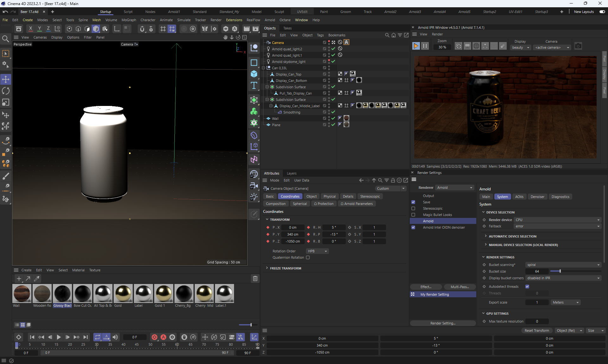Delete material using the trash icon
608x364 pixels.
(255, 279)
